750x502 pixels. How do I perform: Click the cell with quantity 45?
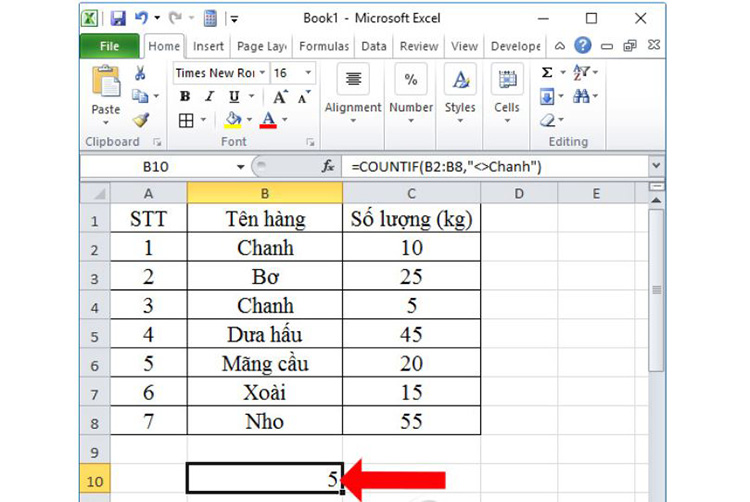(x=411, y=334)
